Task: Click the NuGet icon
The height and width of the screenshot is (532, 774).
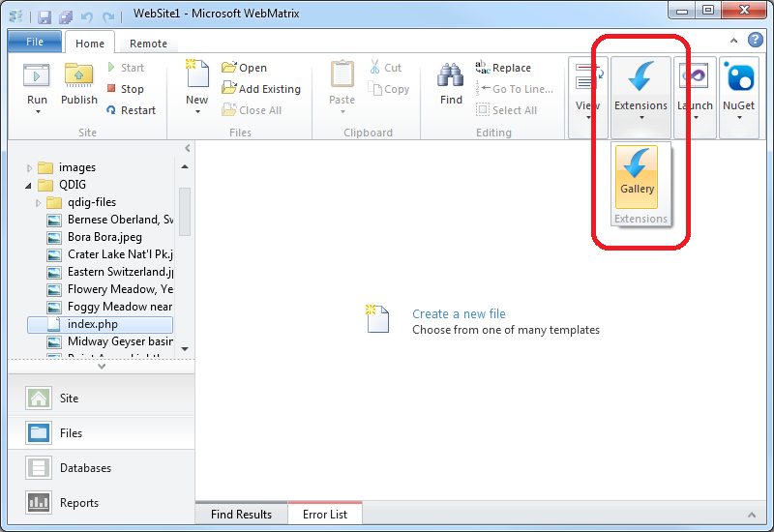Action: pos(738,77)
